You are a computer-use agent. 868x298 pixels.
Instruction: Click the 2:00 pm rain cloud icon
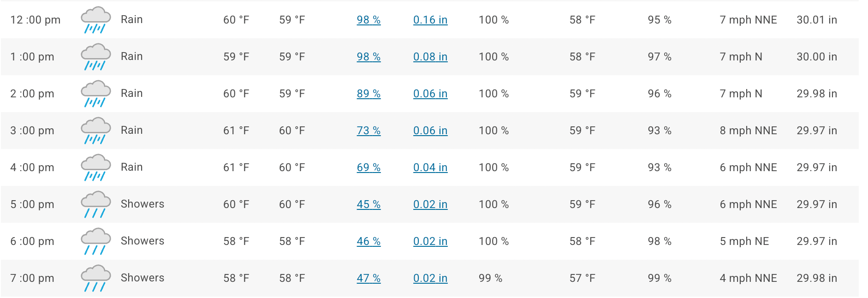click(x=95, y=94)
